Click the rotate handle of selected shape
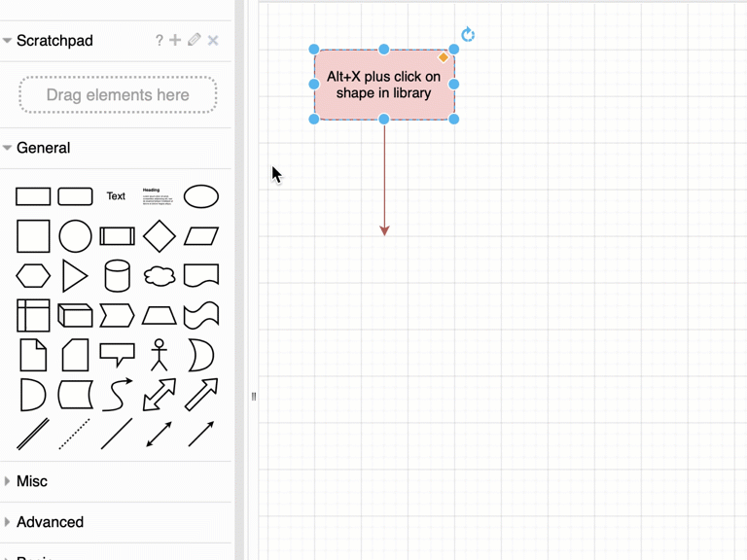 point(468,34)
